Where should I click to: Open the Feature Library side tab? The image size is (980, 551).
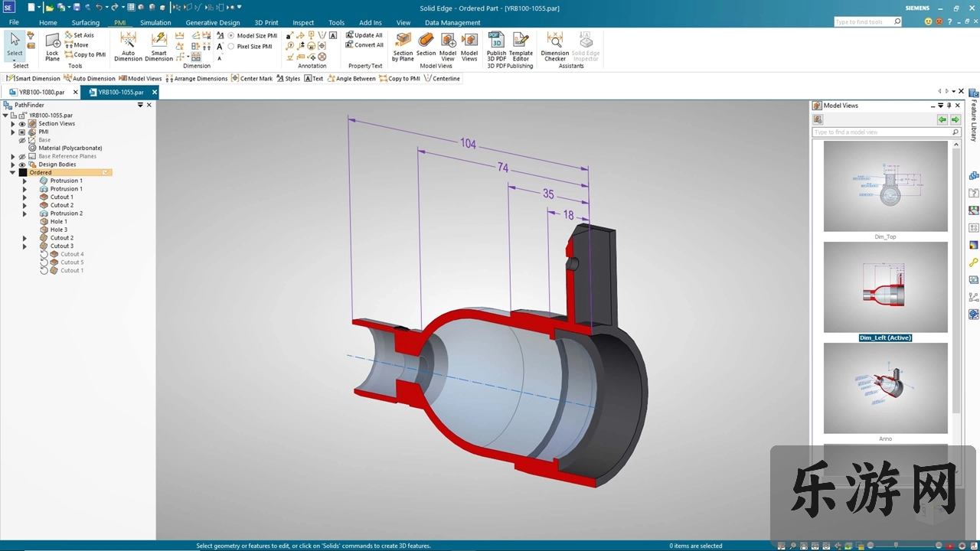coord(974,116)
